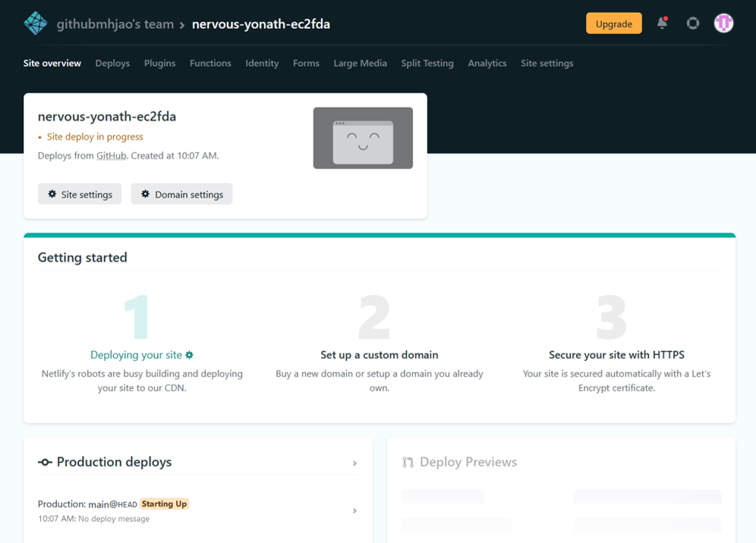Click the Deploy Previews heading
The width and height of the screenshot is (756, 543).
(468, 462)
